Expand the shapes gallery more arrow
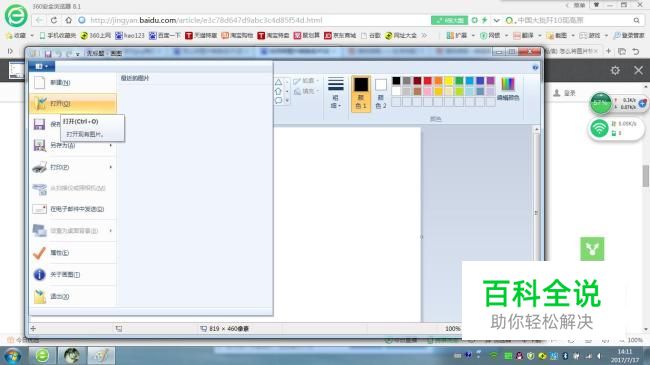The height and width of the screenshot is (365, 650). [287, 100]
